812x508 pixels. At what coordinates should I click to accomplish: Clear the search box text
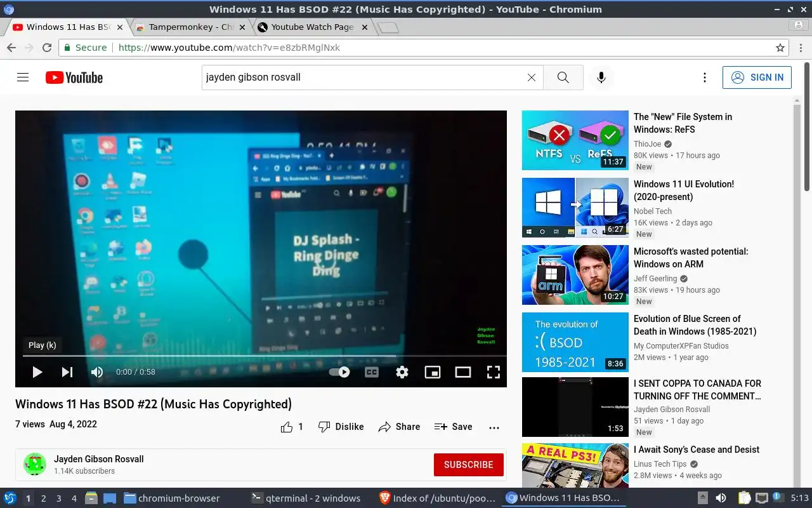[532, 77]
